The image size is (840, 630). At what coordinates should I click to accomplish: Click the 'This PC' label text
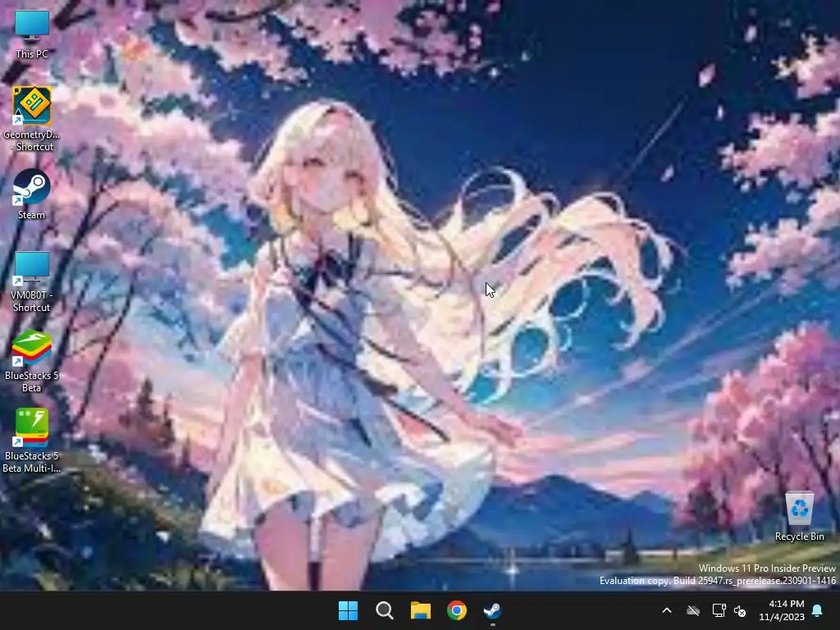[32, 53]
